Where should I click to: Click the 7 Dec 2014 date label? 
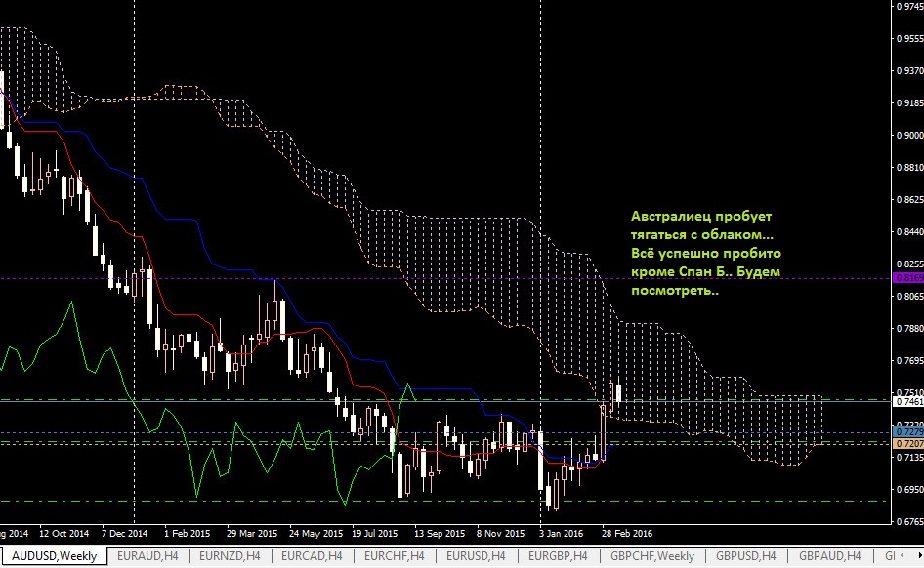coord(124,533)
